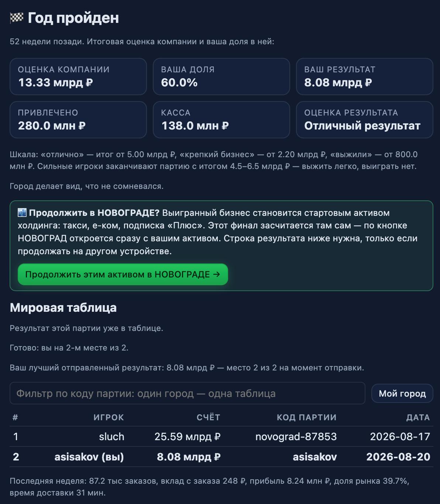Select your asisakov leaderboard row
The width and height of the screenshot is (440, 504).
click(221, 457)
